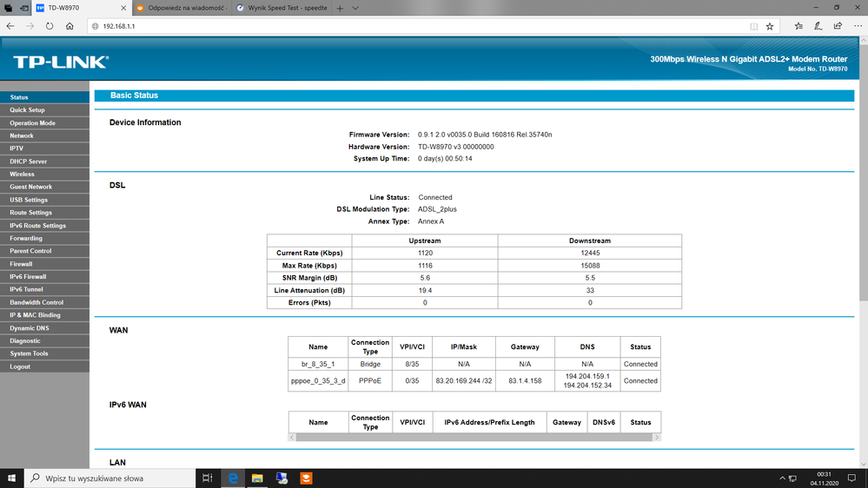Switch to Odpowiedz na wiadomość tab

(181, 9)
